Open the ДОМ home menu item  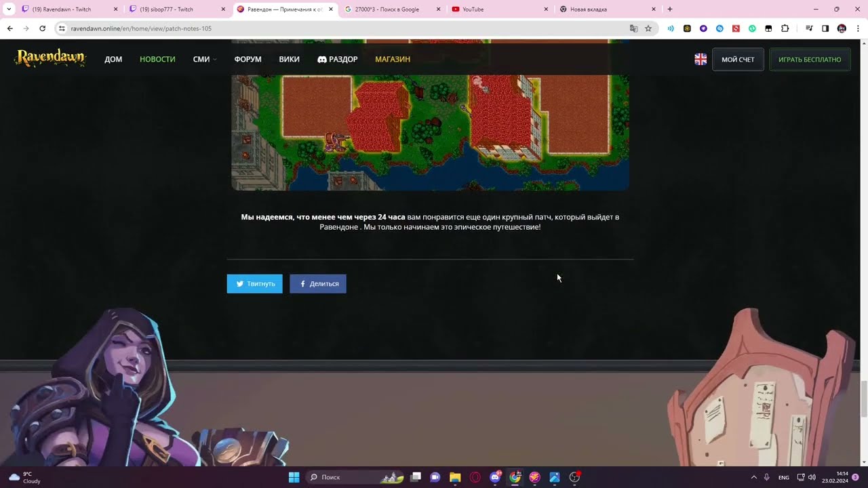(x=113, y=60)
